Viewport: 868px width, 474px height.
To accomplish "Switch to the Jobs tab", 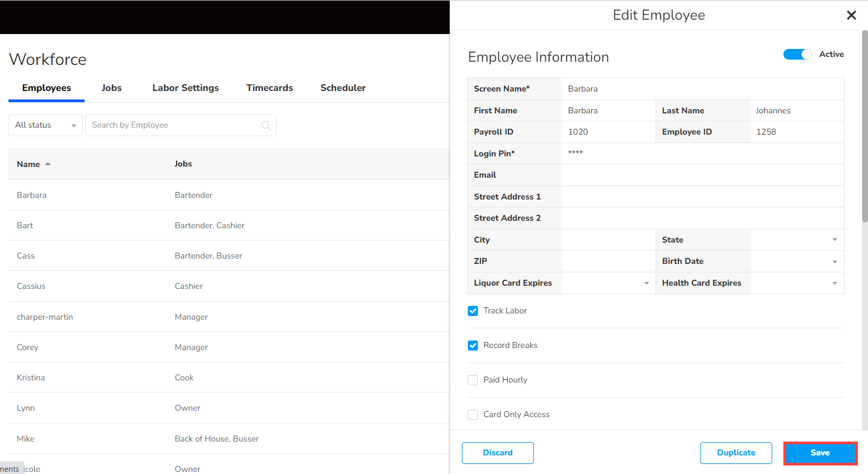I will pyautogui.click(x=112, y=88).
